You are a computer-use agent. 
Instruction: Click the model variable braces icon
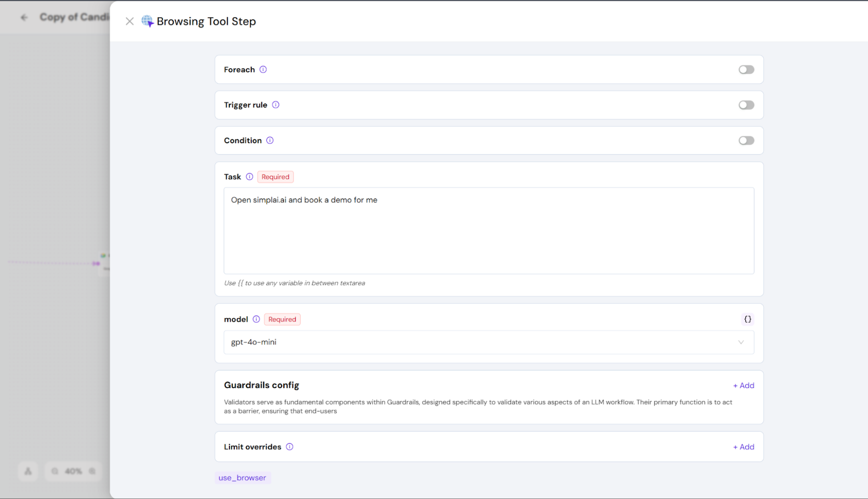pos(748,319)
